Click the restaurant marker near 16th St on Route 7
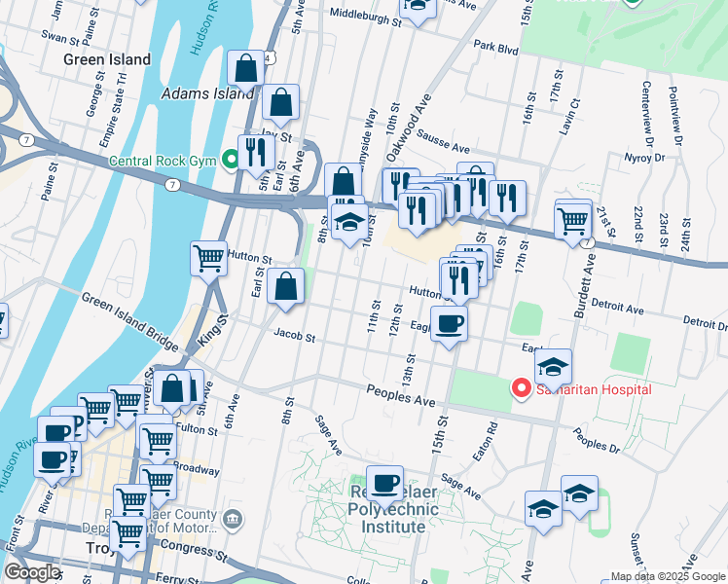This screenshot has width=728, height=584. tap(507, 201)
